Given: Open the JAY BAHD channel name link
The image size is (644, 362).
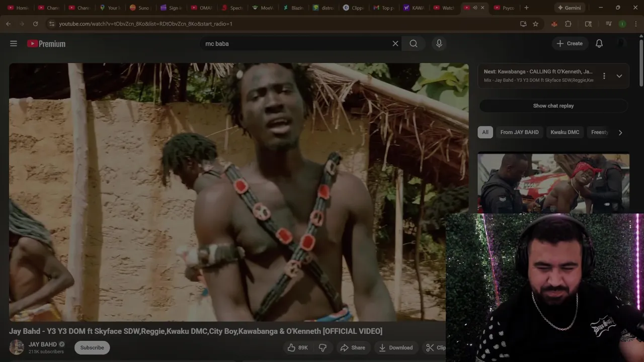Looking at the screenshot, I should 43,344.
